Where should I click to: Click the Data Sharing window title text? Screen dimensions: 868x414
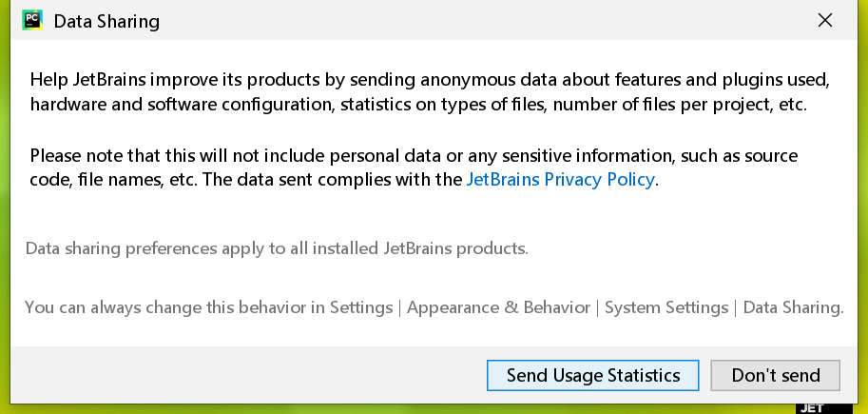(106, 21)
